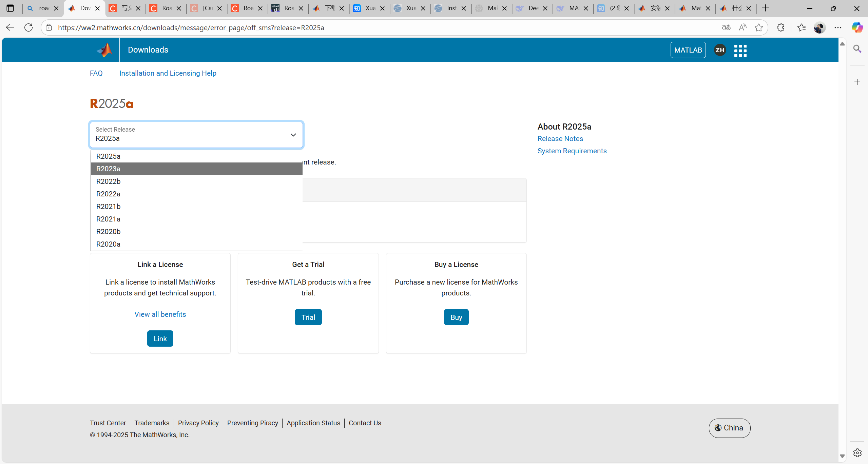Open the Copilot sidebar icon
Image resolution: width=868 pixels, height=464 pixels.
[x=857, y=27]
